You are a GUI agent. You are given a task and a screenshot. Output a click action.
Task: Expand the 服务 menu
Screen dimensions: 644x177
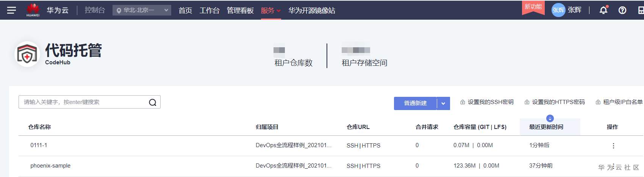271,11
